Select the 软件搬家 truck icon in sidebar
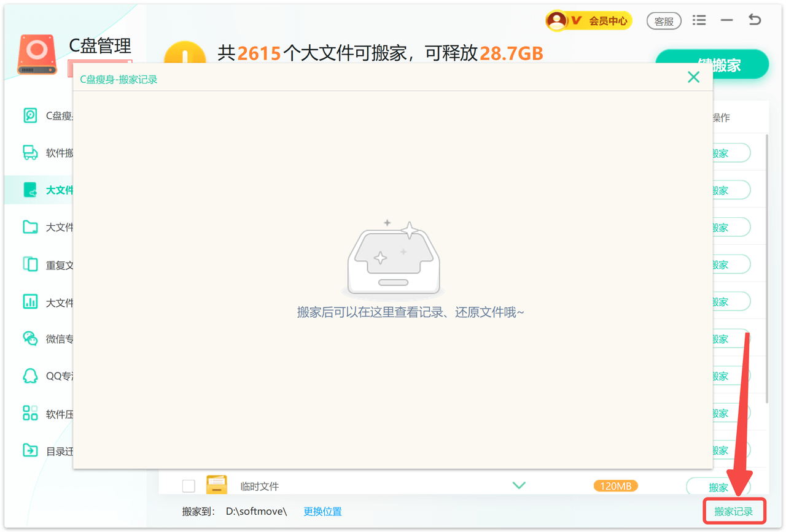The width and height of the screenshot is (786, 532). coord(30,153)
